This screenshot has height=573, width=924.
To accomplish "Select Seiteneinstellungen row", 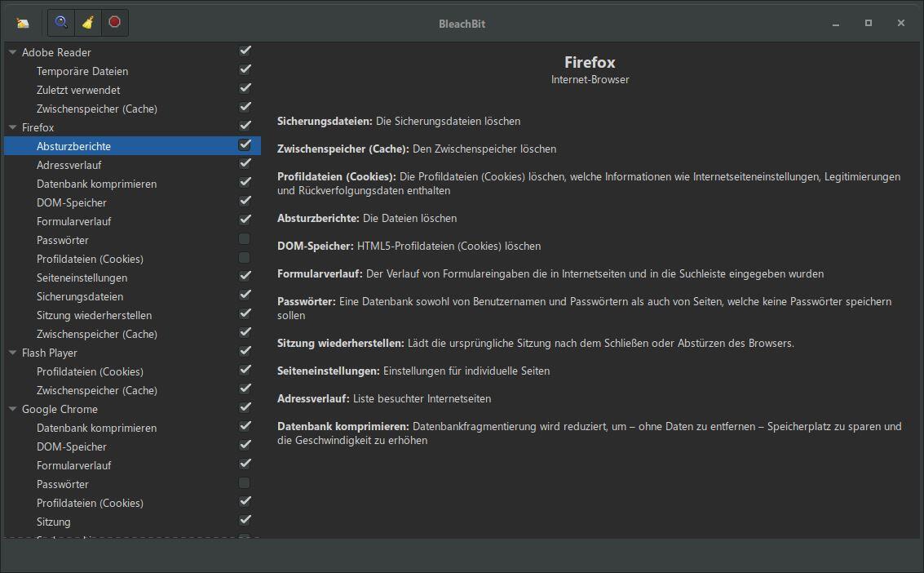I will click(x=132, y=278).
